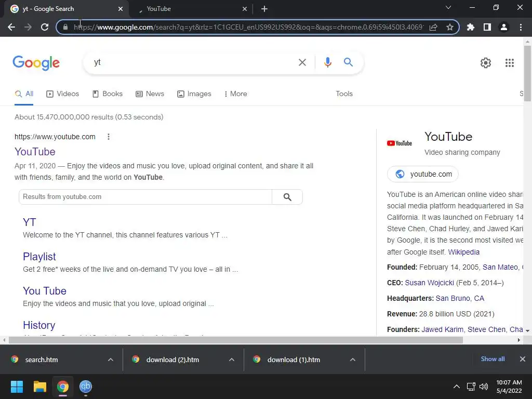Open the YouTube main result title link
532x399 pixels.
tap(35, 152)
